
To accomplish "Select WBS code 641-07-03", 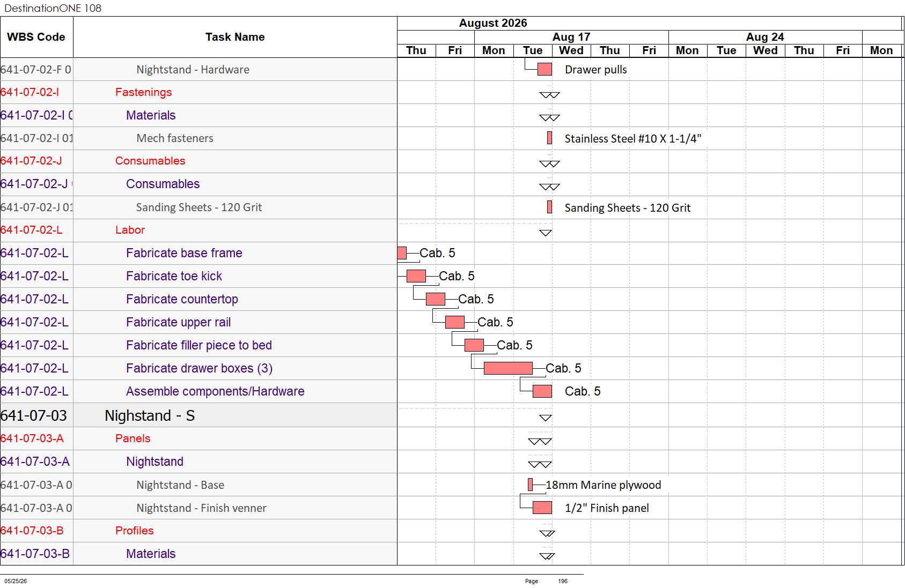I will [34, 415].
